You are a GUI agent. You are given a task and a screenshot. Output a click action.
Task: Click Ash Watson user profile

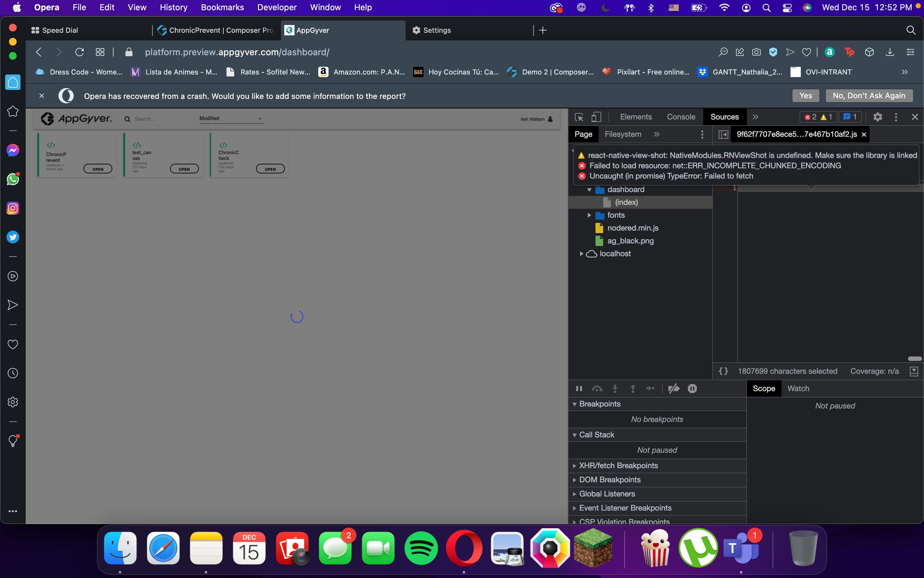[x=536, y=119]
